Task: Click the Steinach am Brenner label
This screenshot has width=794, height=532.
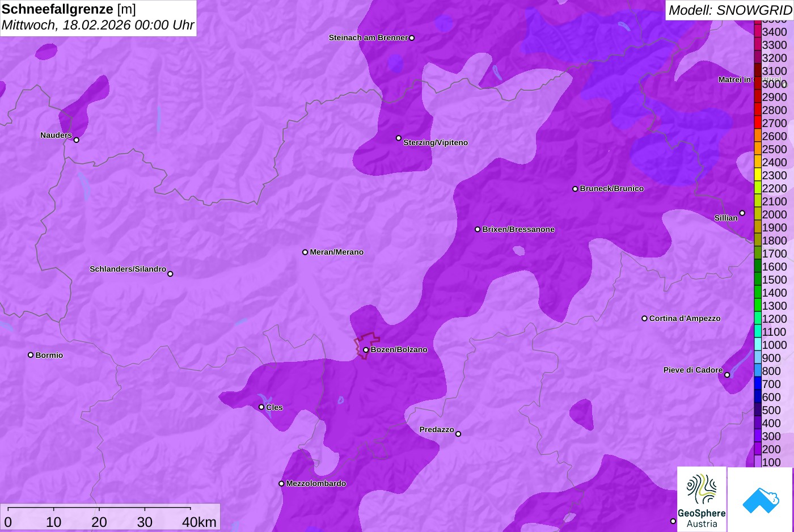Action: coord(368,37)
